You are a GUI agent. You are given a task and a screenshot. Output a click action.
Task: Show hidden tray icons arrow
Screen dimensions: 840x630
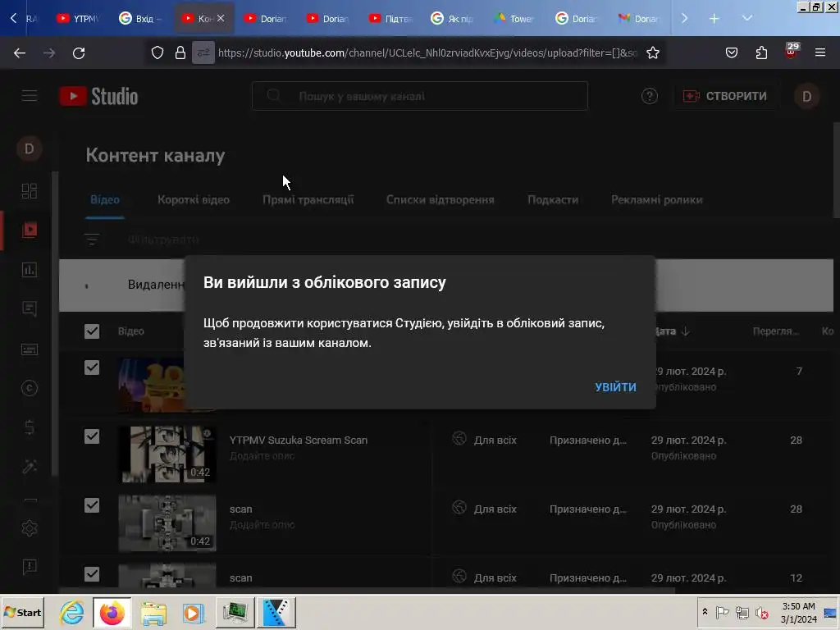705,612
